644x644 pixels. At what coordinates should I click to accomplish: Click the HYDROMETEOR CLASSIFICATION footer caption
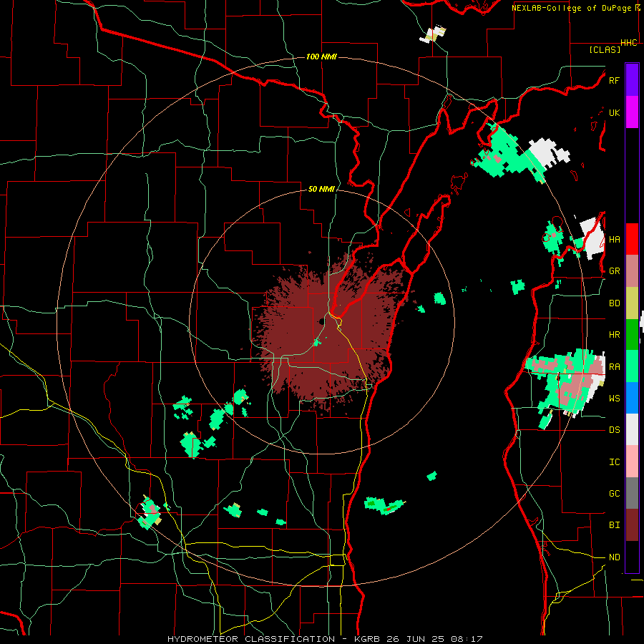click(251, 639)
